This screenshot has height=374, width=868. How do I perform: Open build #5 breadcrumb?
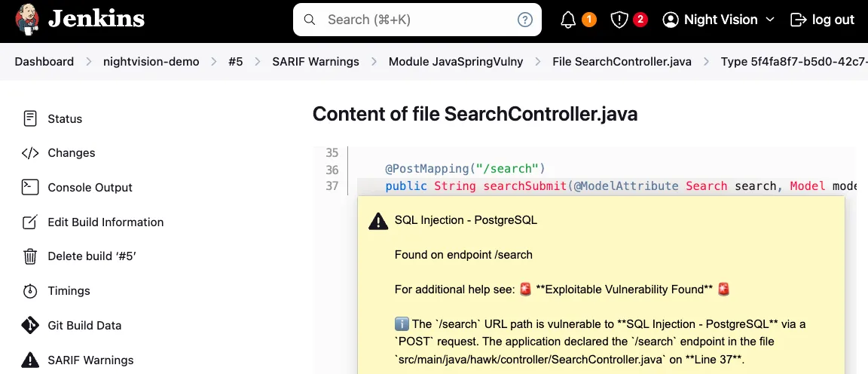tap(235, 62)
